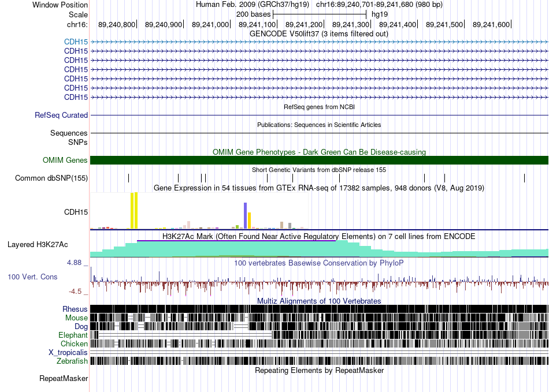Click the 'SNPs' track label
Screen dimensions: 549x392
point(78,143)
